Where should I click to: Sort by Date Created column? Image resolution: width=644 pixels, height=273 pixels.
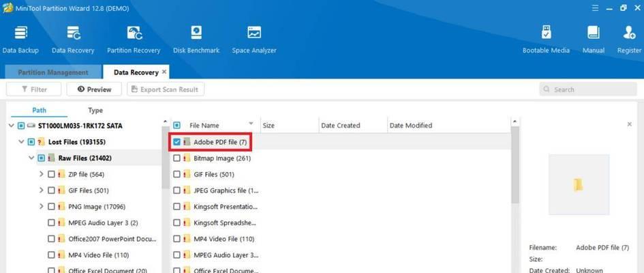353,126
